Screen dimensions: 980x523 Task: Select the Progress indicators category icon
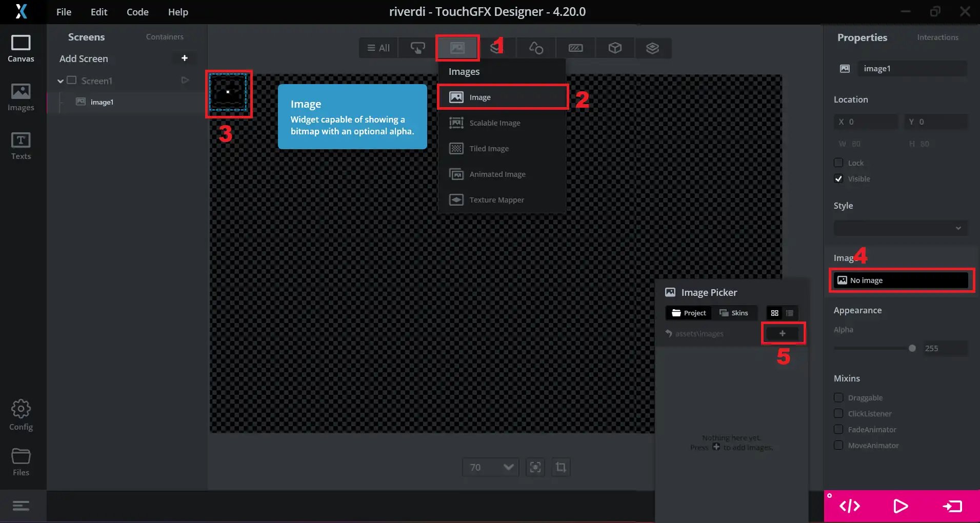(x=575, y=48)
